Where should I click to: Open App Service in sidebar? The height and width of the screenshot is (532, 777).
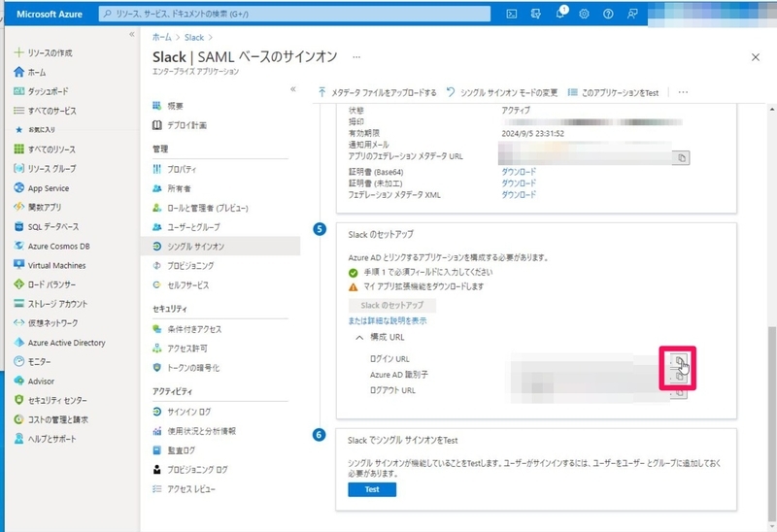[42, 188]
